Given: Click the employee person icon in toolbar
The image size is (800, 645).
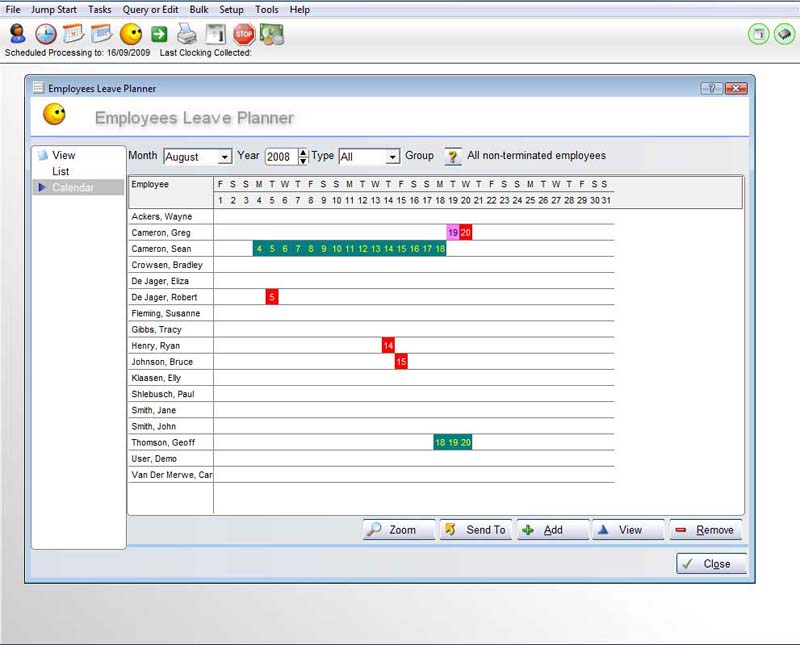Looking at the screenshot, I should pyautogui.click(x=17, y=33).
